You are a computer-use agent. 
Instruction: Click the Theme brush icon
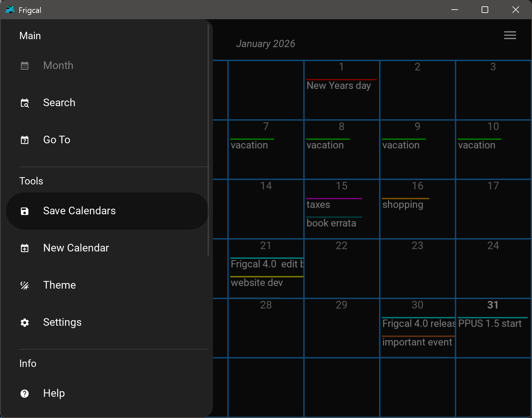pyautogui.click(x=25, y=285)
